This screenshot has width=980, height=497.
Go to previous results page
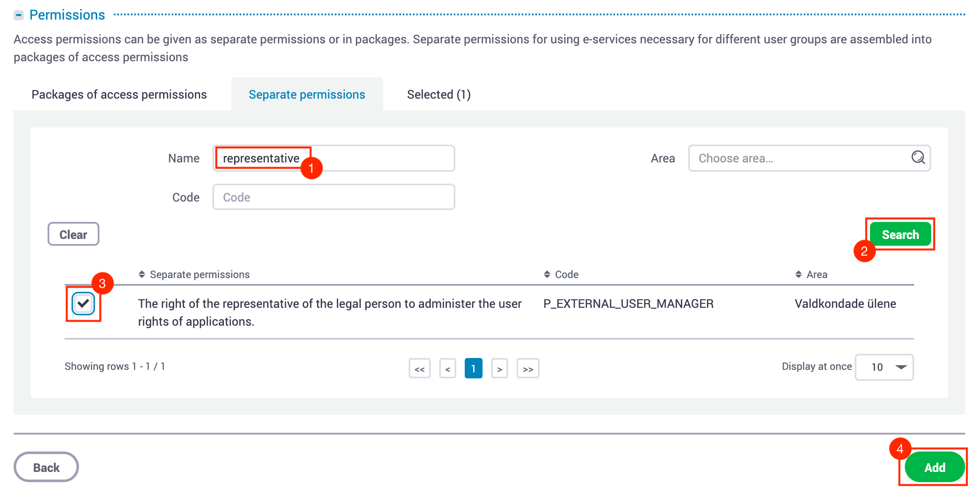coord(447,368)
